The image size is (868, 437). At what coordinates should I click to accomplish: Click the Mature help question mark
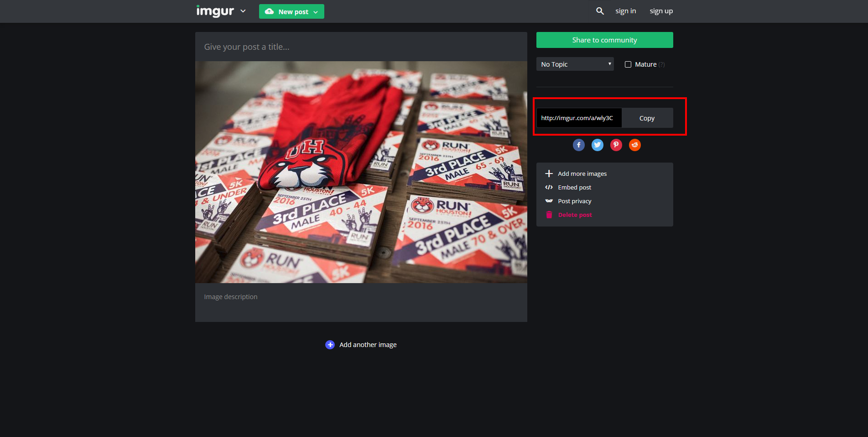click(x=662, y=65)
